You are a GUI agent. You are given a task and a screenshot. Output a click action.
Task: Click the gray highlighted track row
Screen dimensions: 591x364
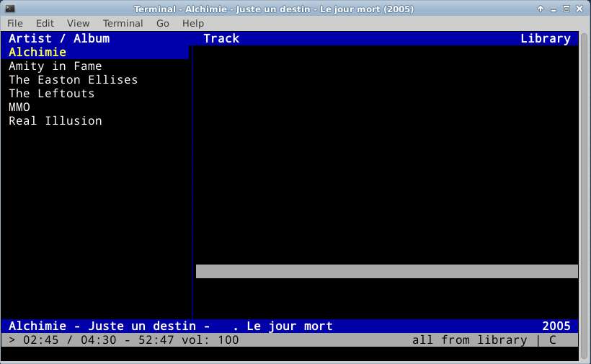tap(387, 271)
